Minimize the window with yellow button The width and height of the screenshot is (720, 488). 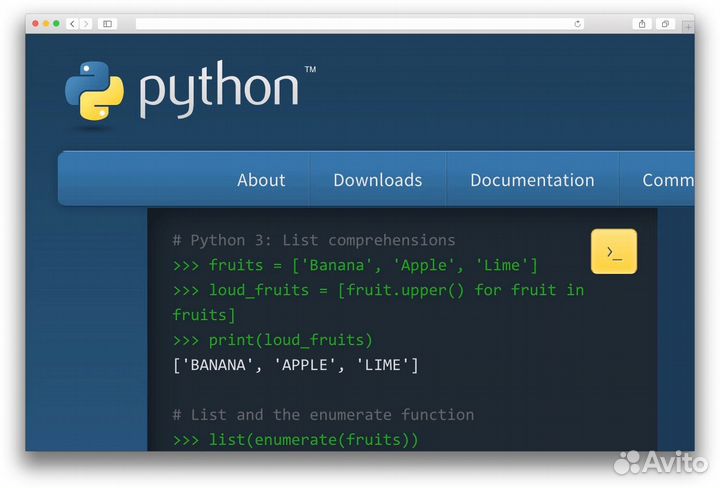pos(46,23)
